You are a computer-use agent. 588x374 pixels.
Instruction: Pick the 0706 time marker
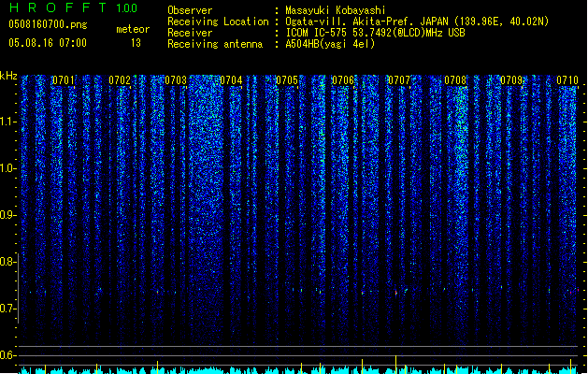tap(343, 80)
